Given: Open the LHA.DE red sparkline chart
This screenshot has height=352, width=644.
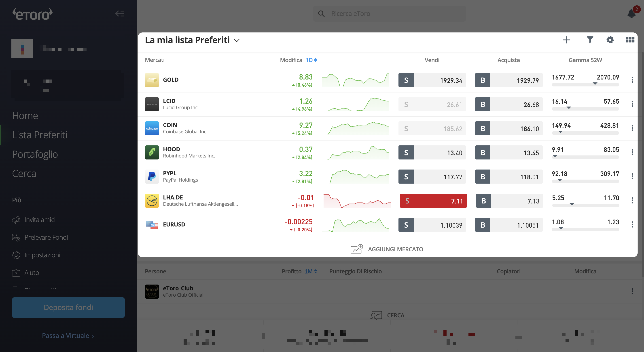Looking at the screenshot, I should 357,201.
